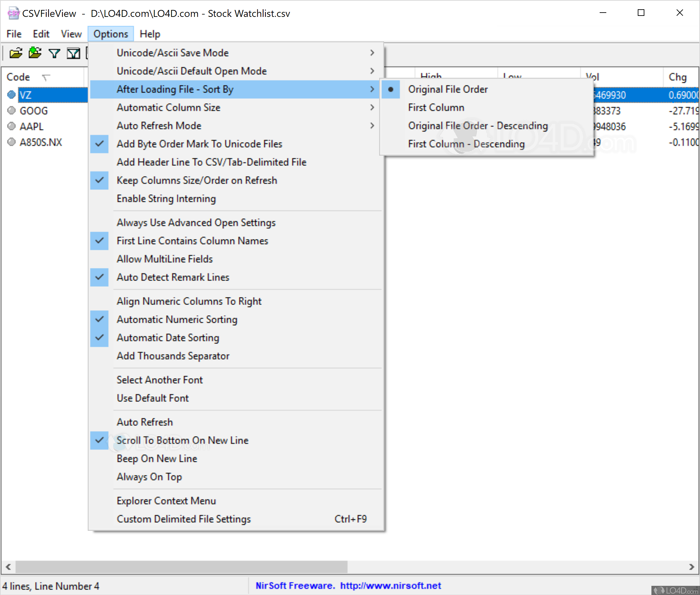
Task: Toggle First Line Contains Column Names
Action: pos(236,241)
